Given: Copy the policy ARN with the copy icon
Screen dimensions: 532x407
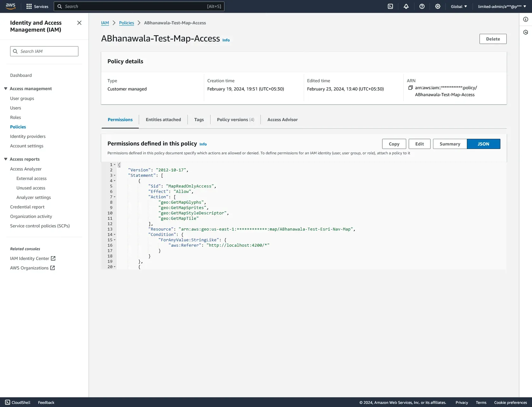Looking at the screenshot, I should pos(410,88).
